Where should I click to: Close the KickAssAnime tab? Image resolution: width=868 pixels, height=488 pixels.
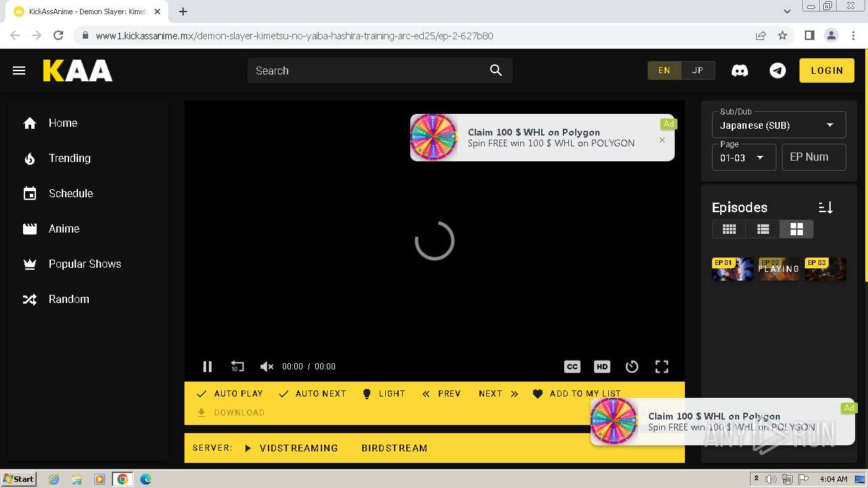point(157,12)
